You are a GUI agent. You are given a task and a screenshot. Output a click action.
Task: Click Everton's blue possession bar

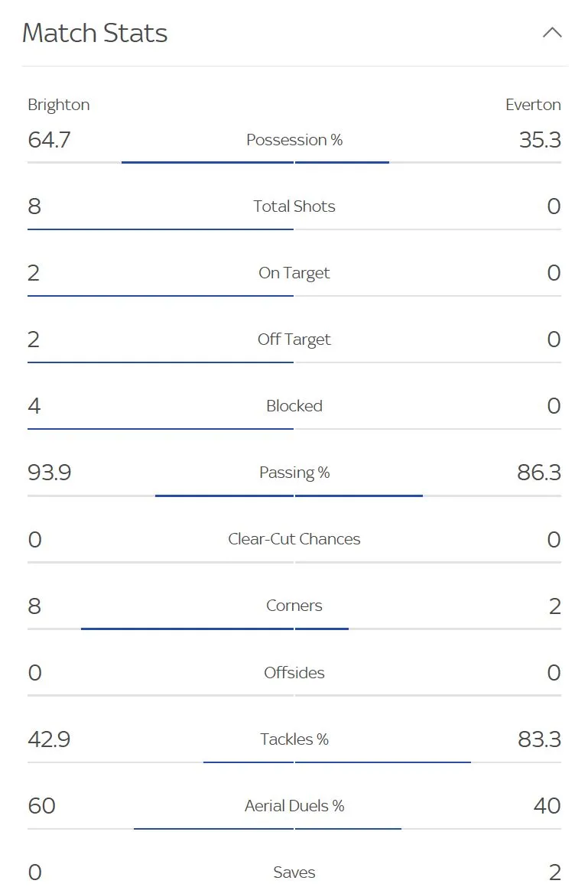pos(342,162)
